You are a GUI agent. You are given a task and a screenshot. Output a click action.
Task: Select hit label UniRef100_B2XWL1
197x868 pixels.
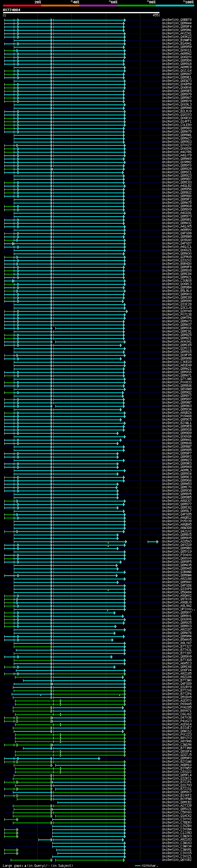pyautogui.click(x=177, y=423)
